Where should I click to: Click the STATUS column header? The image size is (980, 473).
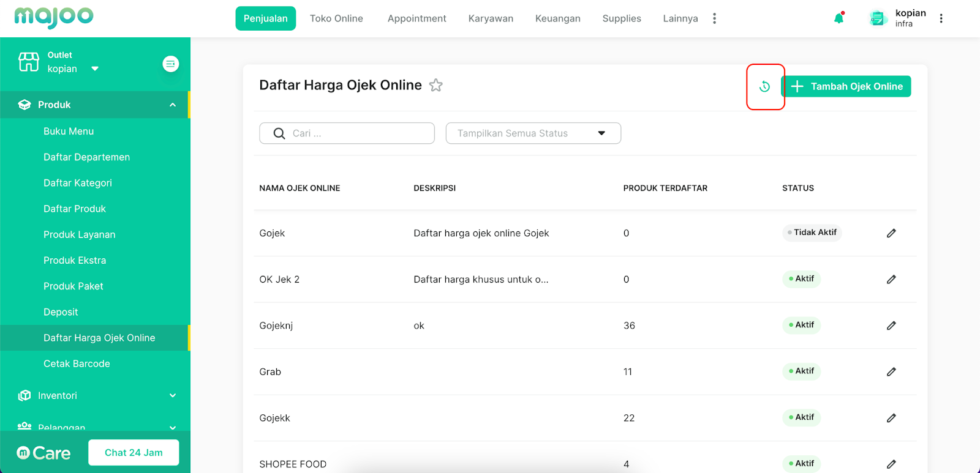798,188
